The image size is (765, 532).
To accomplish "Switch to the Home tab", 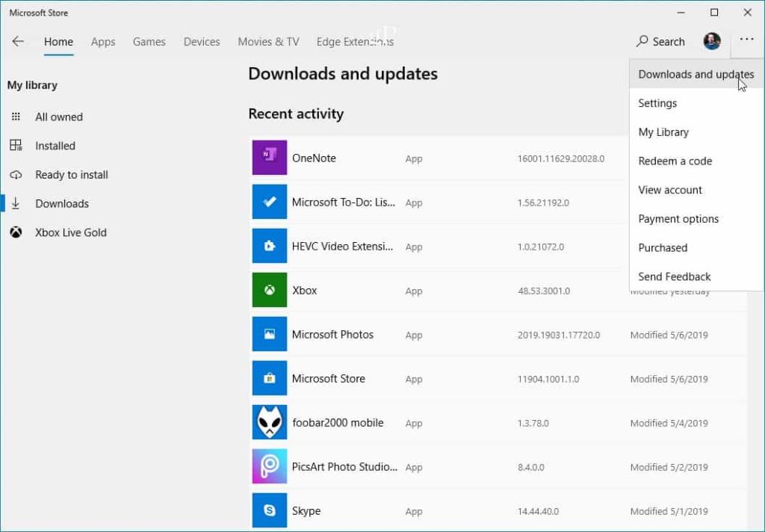I will (x=58, y=42).
